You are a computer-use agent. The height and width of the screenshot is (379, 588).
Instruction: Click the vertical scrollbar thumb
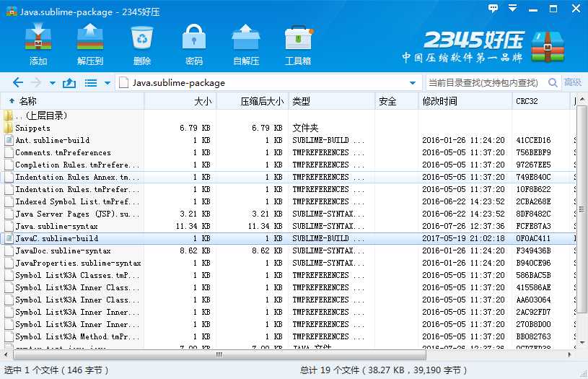582,209
